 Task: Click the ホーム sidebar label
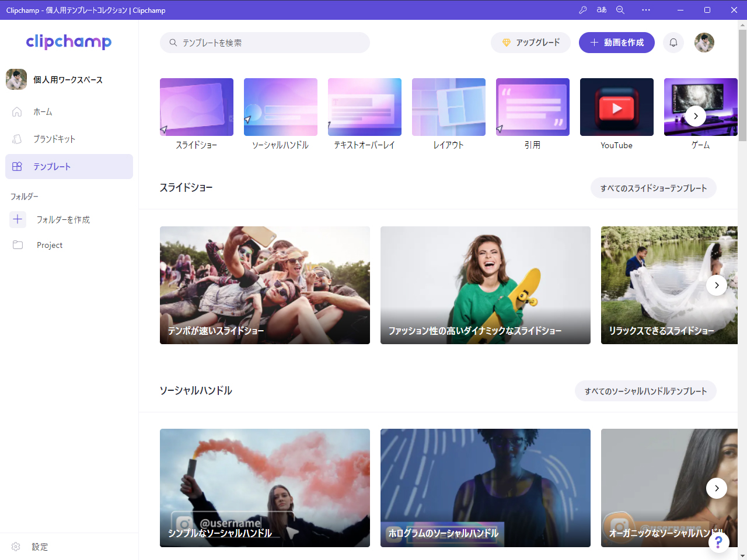coord(43,111)
